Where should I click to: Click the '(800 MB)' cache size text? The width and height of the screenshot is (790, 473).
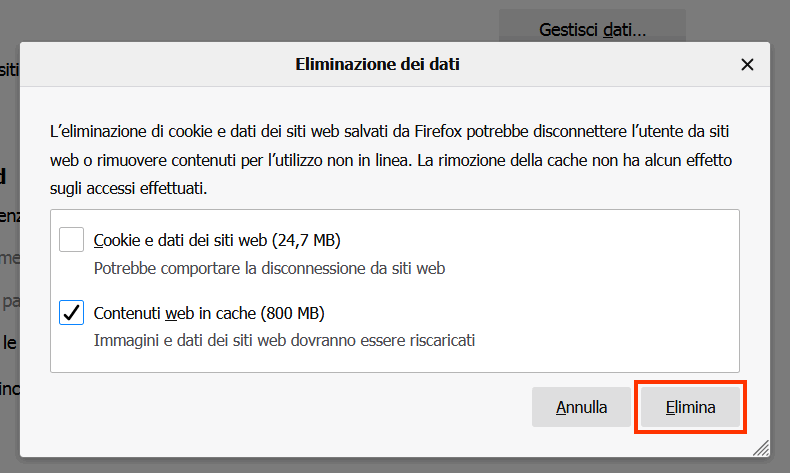292,312
